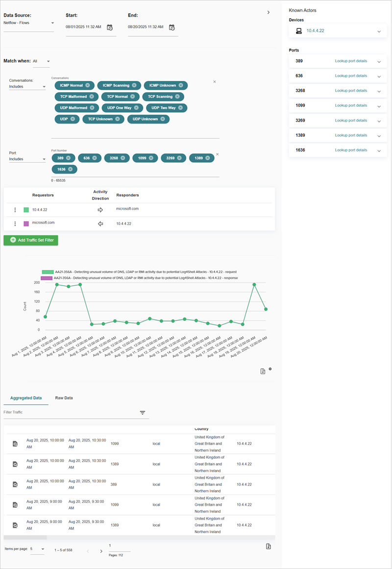Screen dimensions: 392x569
Task: Open the End date calendar icon
Action: 171,27
